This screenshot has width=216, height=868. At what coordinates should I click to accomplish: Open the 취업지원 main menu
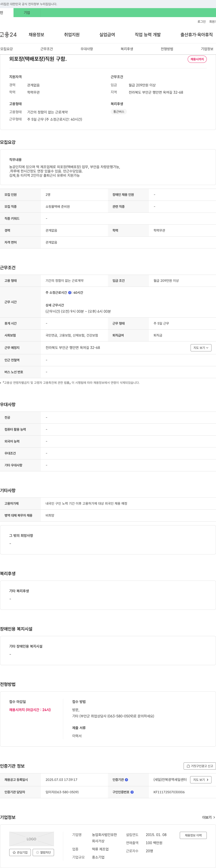coord(72,35)
